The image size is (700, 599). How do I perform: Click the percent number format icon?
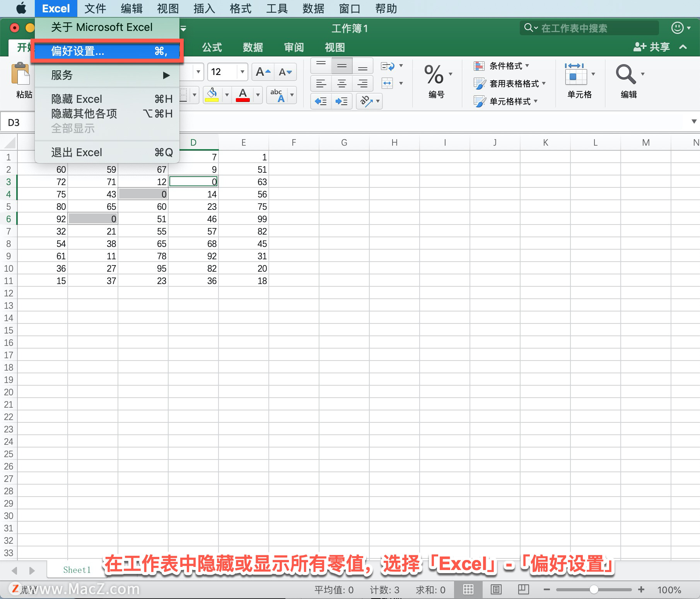pyautogui.click(x=434, y=74)
